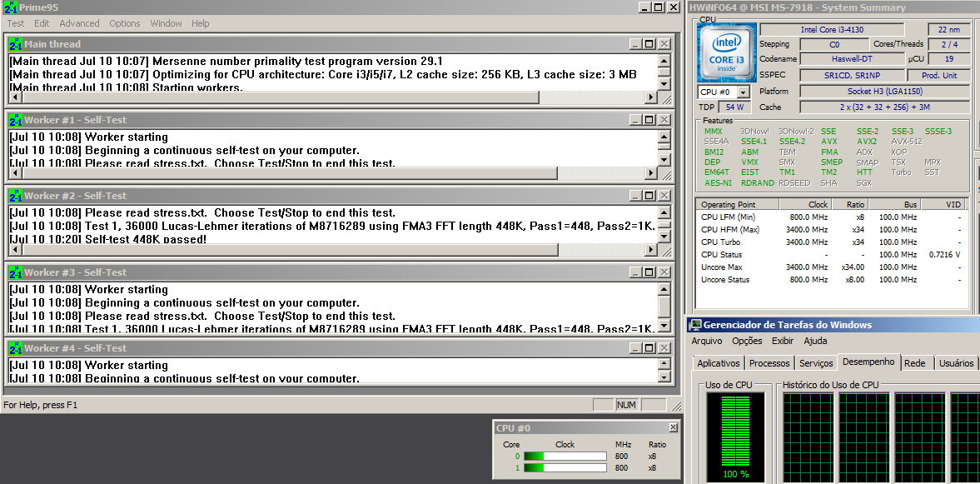Switch to the Rede tab
The width and height of the screenshot is (980, 484).
pos(915,362)
